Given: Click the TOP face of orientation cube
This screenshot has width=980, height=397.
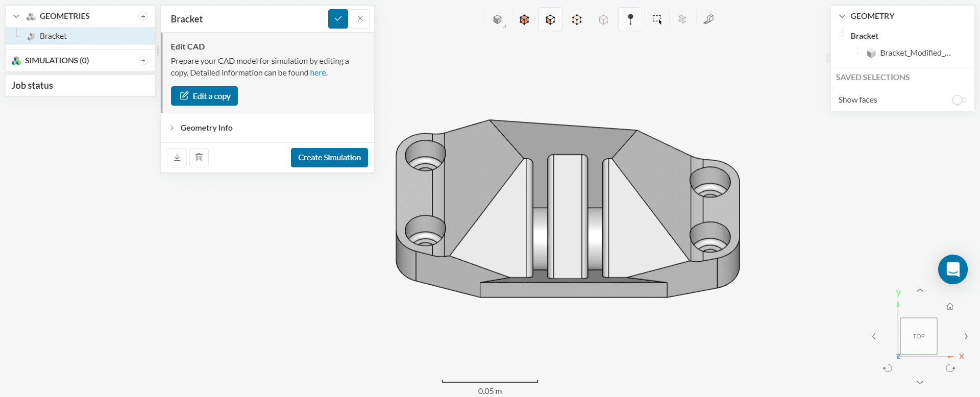Looking at the screenshot, I should [x=918, y=336].
